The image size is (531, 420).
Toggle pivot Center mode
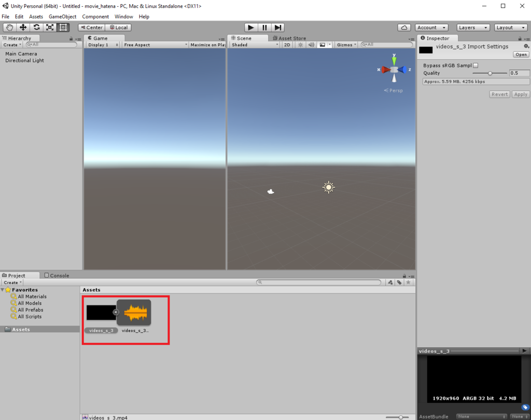(92, 27)
